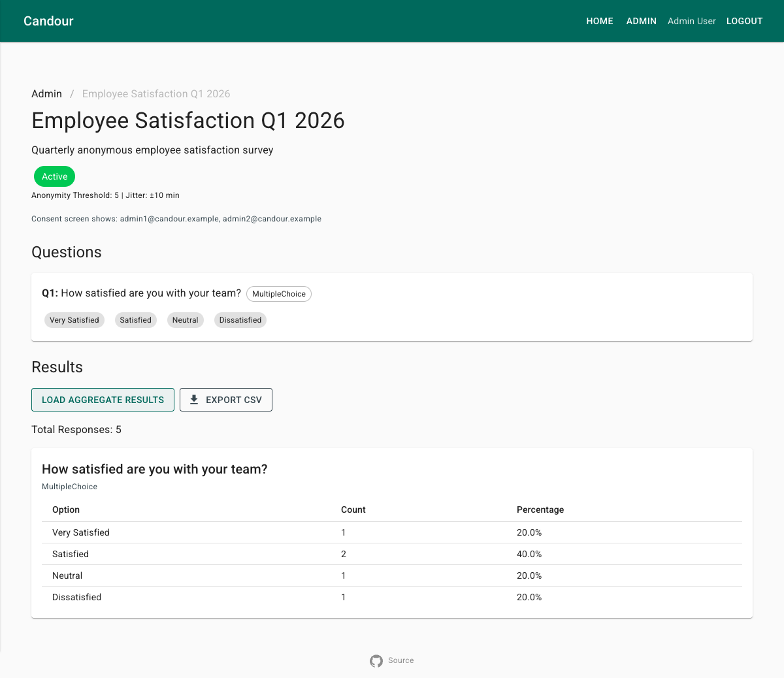Click the Admin User label in the navbar
Image resolution: width=784 pixels, height=678 pixels.
point(692,21)
